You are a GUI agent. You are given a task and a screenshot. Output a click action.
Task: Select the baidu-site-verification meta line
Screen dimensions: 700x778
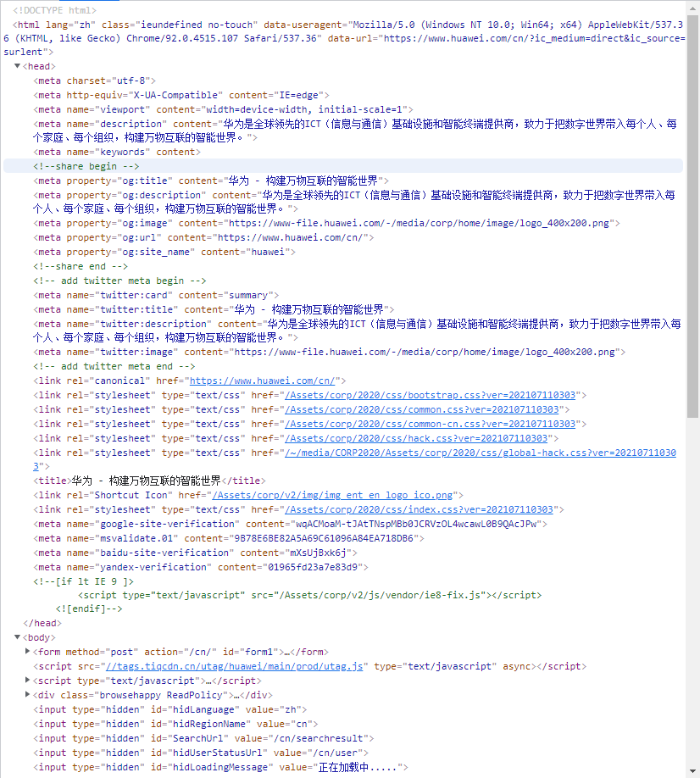[195, 553]
